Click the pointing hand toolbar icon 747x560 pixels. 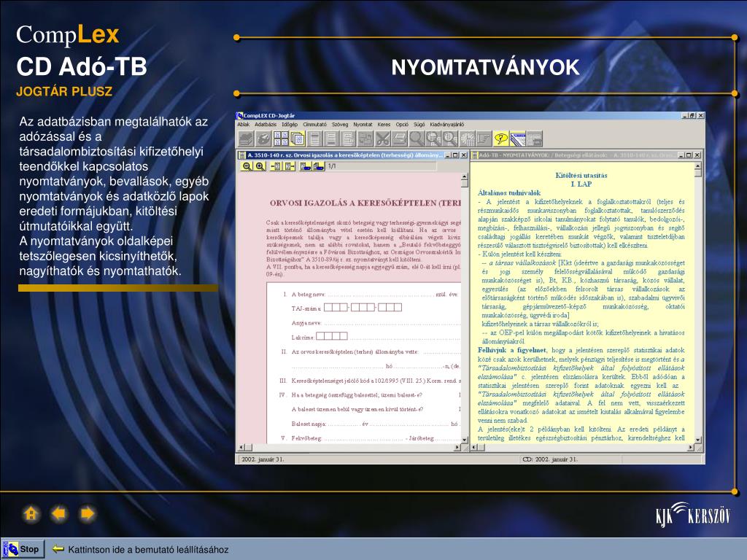click(x=484, y=139)
